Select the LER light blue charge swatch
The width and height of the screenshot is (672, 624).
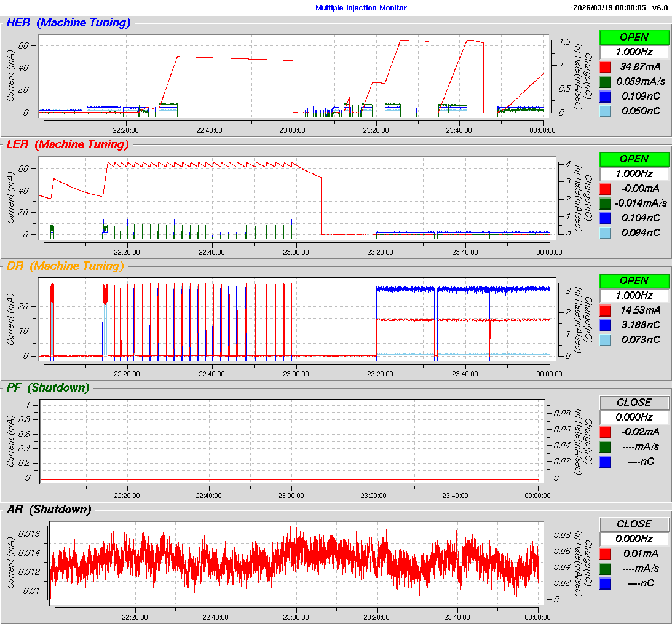pyautogui.click(x=605, y=232)
